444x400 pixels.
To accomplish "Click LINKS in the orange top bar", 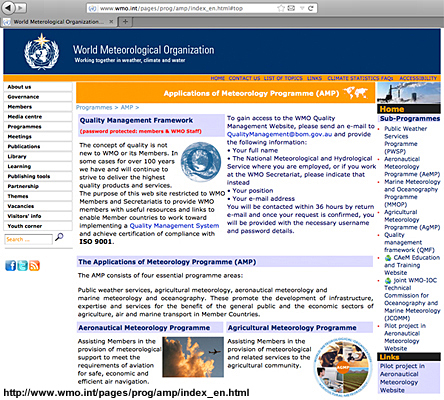I will [x=314, y=78].
